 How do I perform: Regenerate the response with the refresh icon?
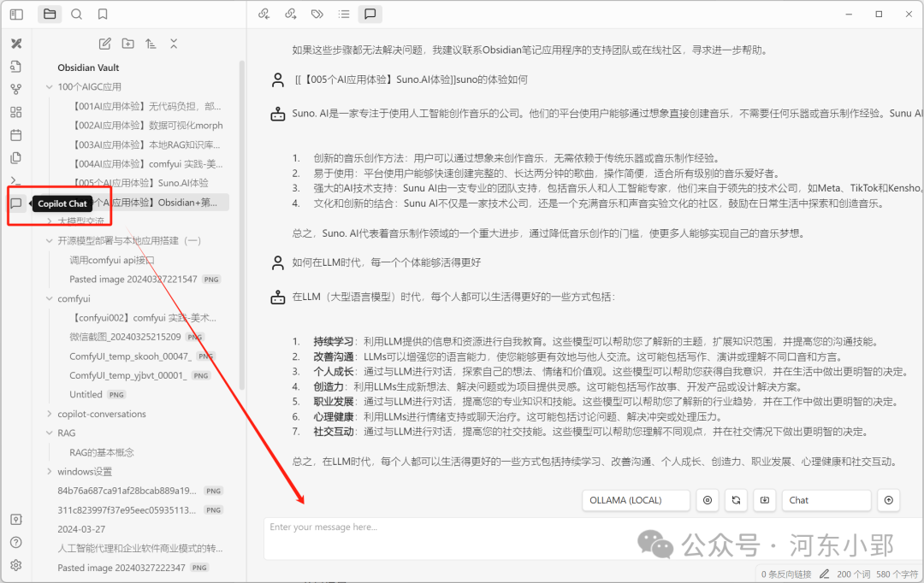coord(735,500)
